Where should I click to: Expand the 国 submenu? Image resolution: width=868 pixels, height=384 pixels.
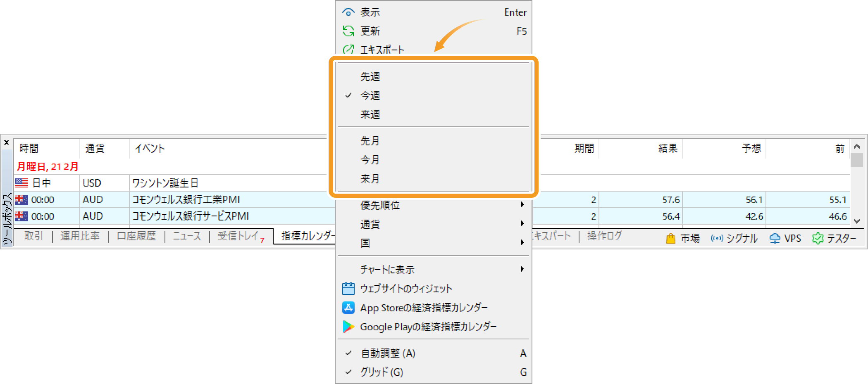(434, 243)
